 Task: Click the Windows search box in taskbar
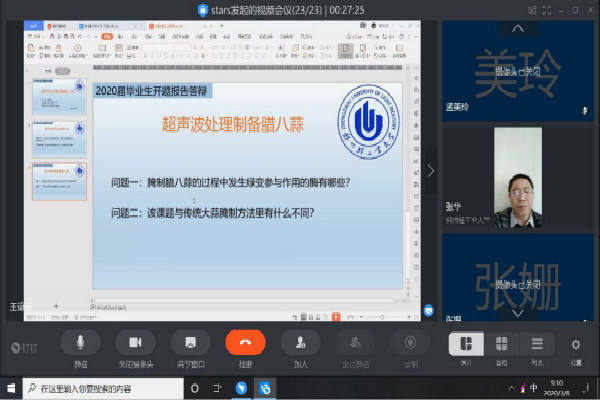[100, 386]
